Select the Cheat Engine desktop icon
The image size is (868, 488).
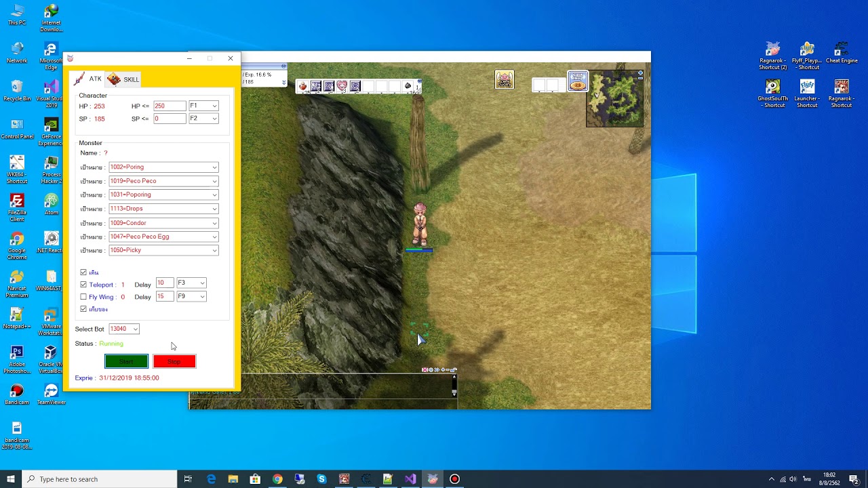coord(842,53)
